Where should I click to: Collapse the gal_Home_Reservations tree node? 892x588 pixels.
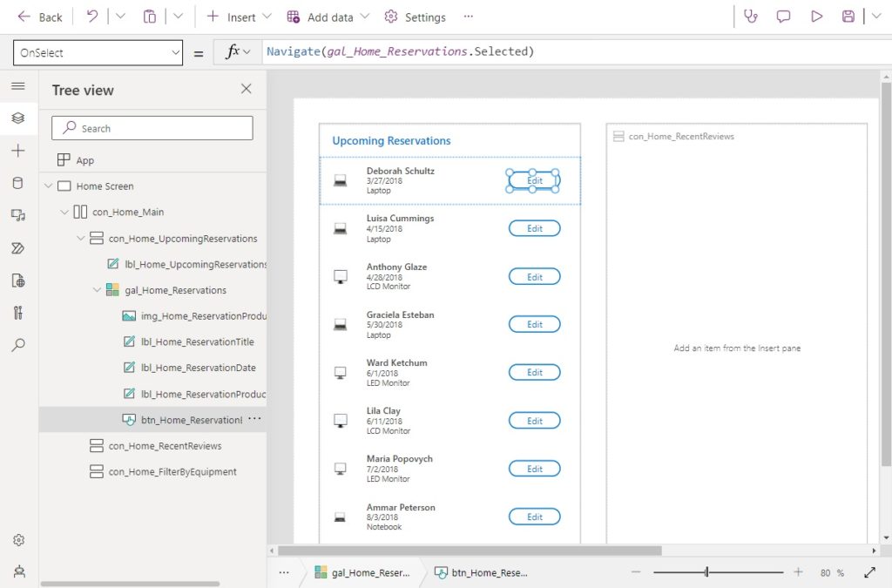click(x=96, y=290)
